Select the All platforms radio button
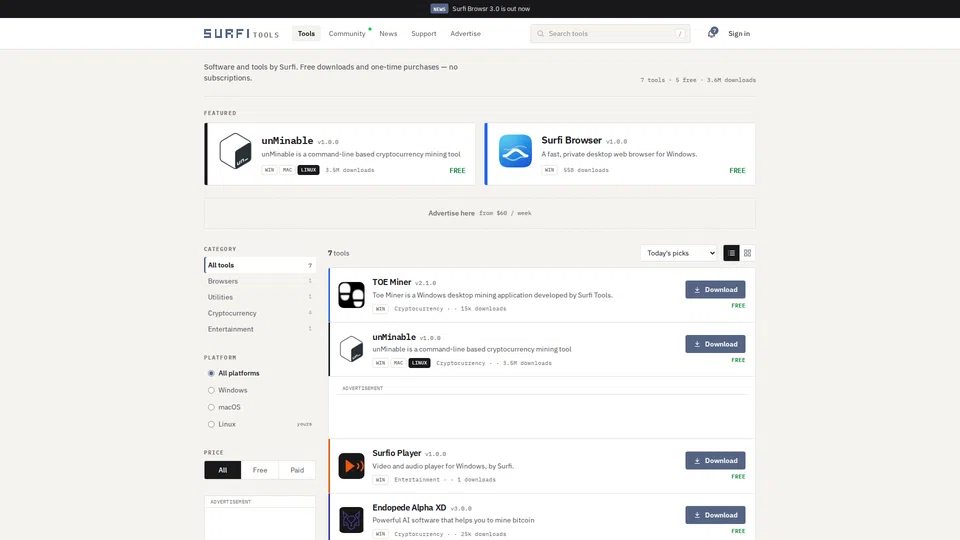Image resolution: width=960 pixels, height=540 pixels. [211, 373]
